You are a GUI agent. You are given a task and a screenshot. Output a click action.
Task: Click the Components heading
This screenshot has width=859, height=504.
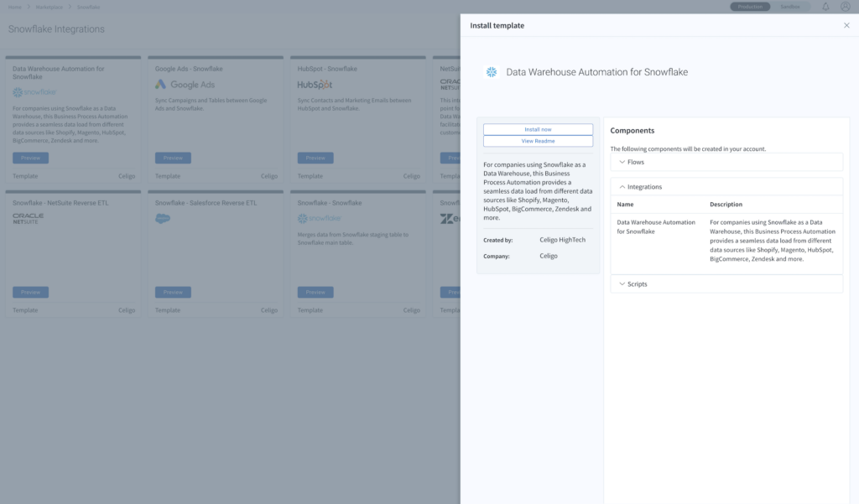633,130
